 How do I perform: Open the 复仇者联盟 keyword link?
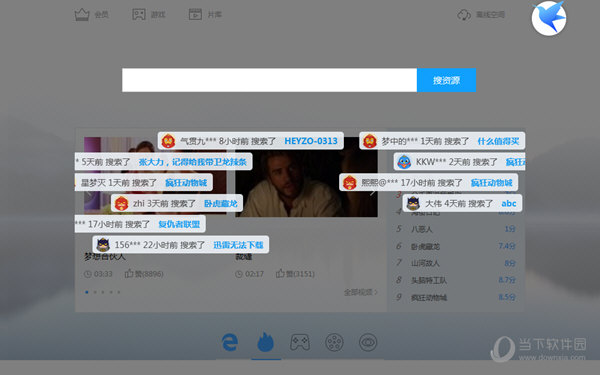[179, 224]
